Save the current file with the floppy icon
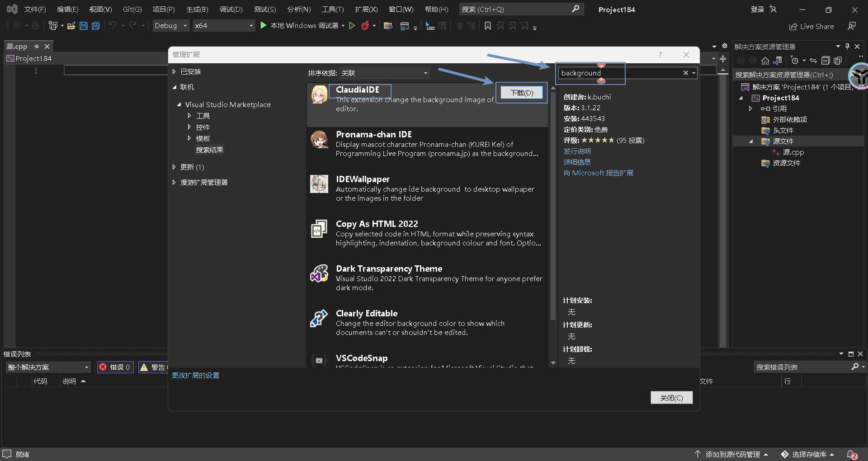Viewport: 868px width, 461px height. pos(84,26)
